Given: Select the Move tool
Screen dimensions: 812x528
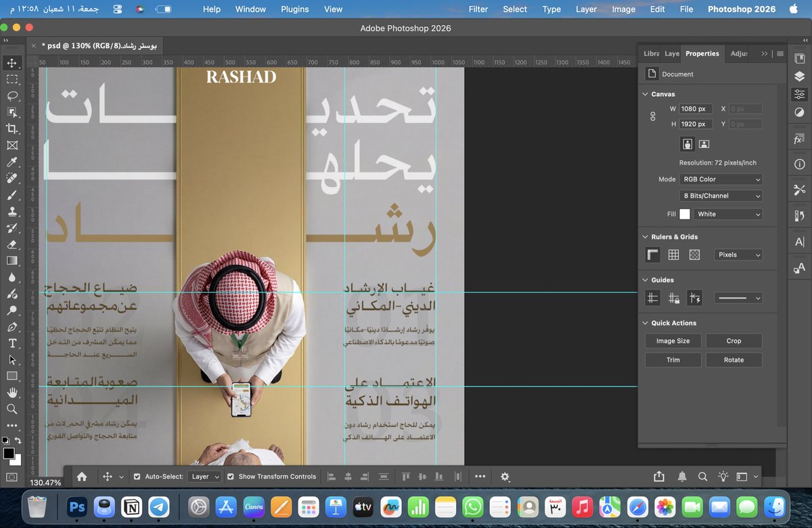Looking at the screenshot, I should 11,63.
